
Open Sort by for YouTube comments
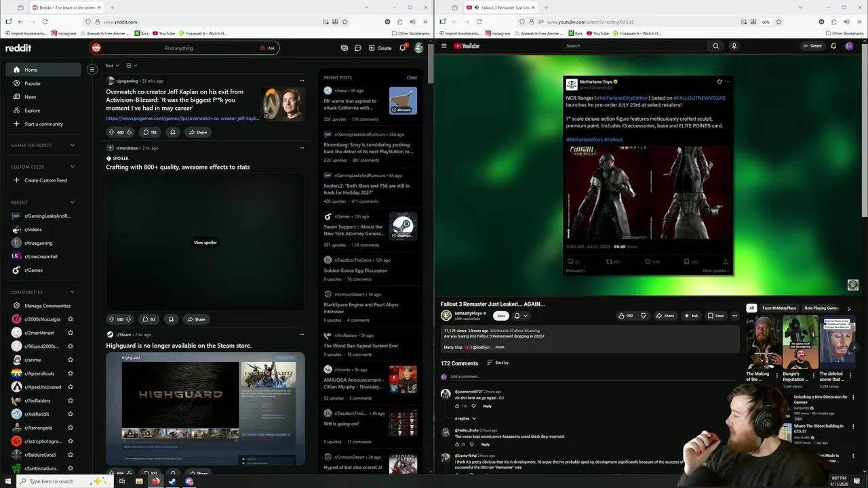[x=498, y=363]
